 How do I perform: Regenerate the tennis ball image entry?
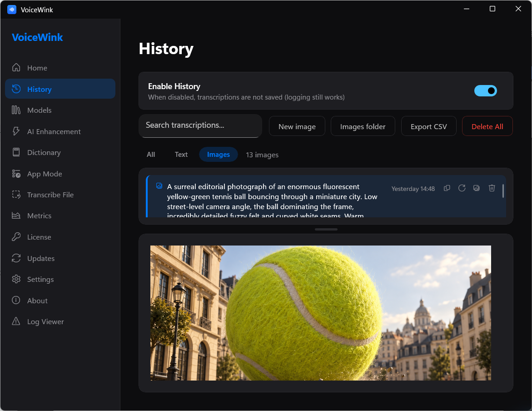462,188
